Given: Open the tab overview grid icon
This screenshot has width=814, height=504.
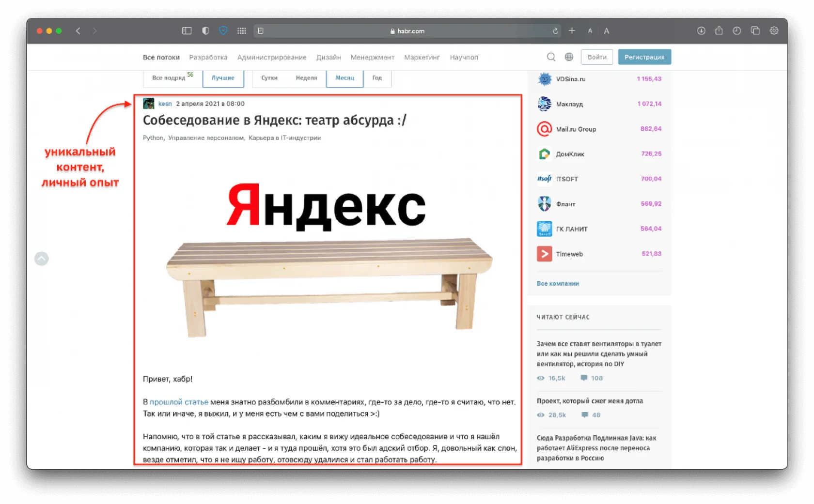Looking at the screenshot, I should [x=242, y=31].
